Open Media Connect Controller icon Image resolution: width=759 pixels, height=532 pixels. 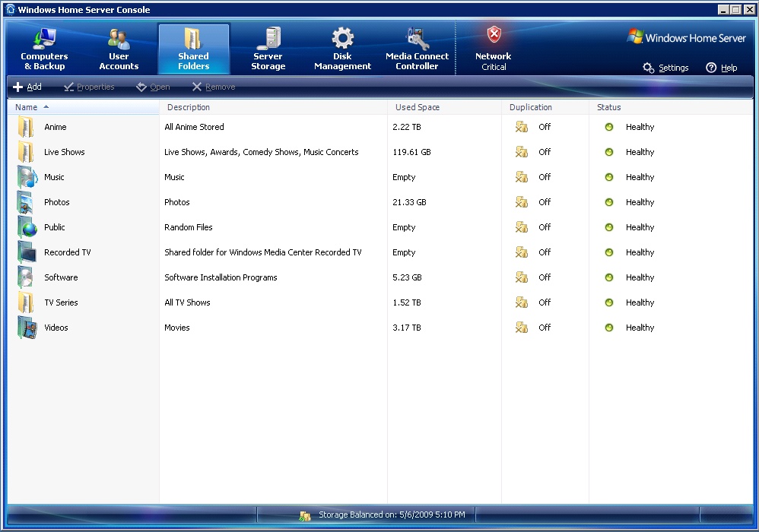tap(418, 39)
